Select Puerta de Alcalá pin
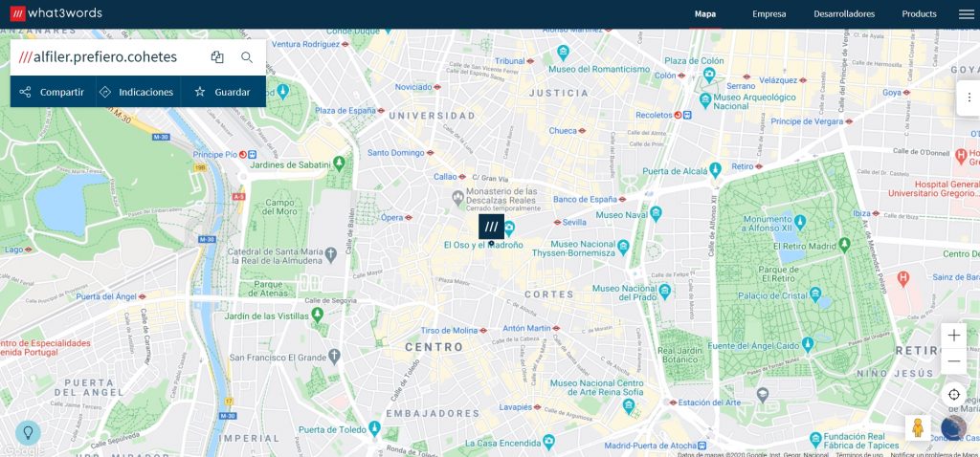Image resolution: width=980 pixels, height=457 pixels. point(716,170)
